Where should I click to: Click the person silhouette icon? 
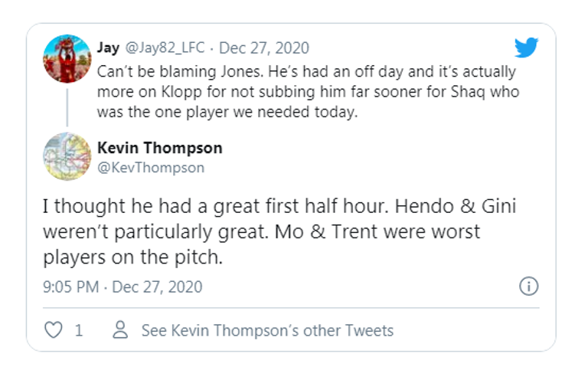[120, 330]
